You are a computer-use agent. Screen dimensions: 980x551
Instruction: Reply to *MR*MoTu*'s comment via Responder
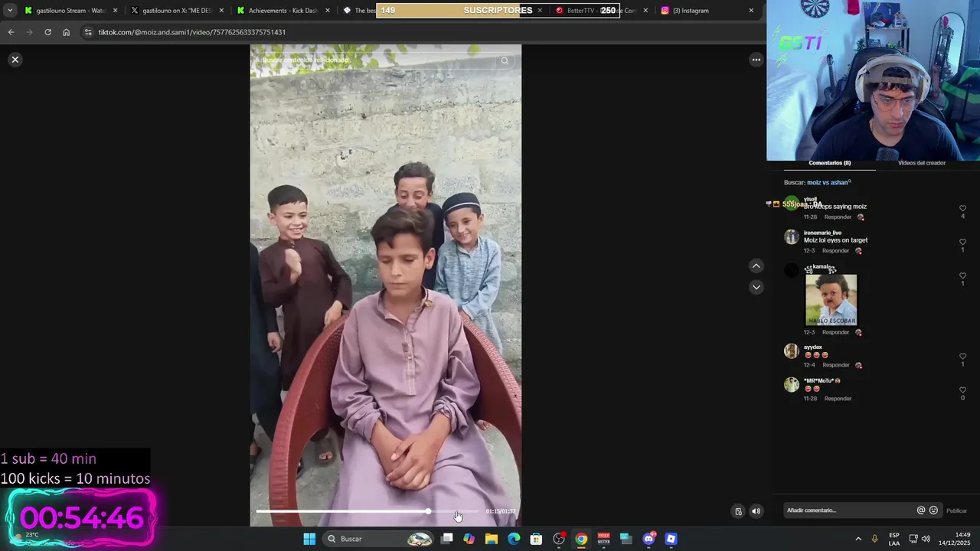(838, 399)
